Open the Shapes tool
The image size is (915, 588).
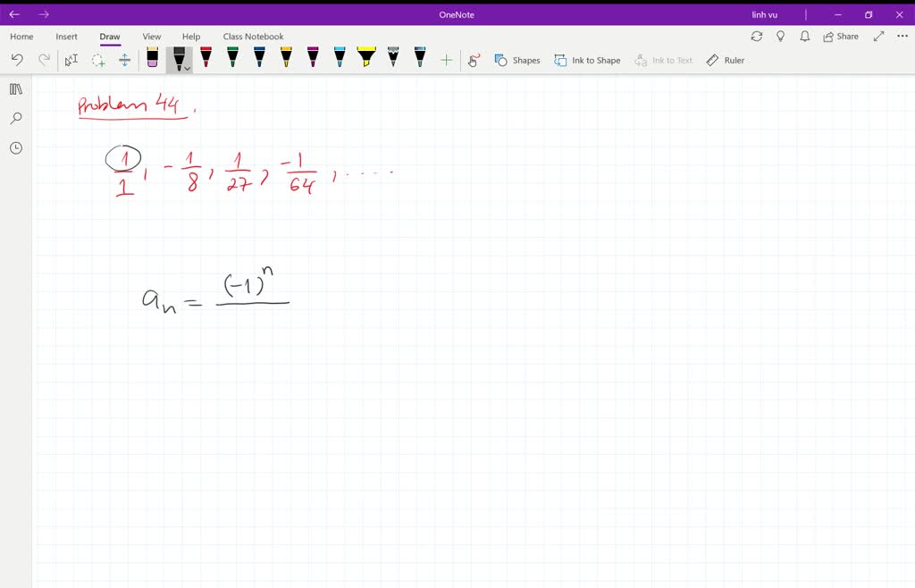coord(518,60)
